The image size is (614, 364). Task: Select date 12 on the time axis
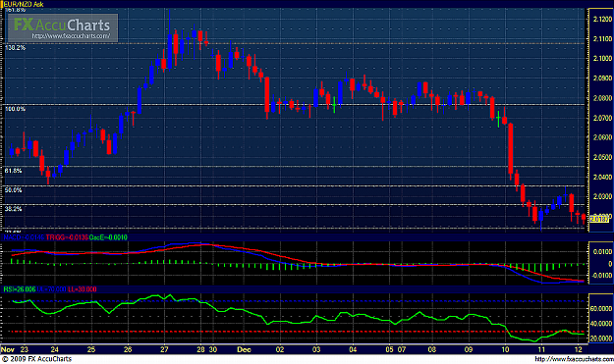click(578, 349)
